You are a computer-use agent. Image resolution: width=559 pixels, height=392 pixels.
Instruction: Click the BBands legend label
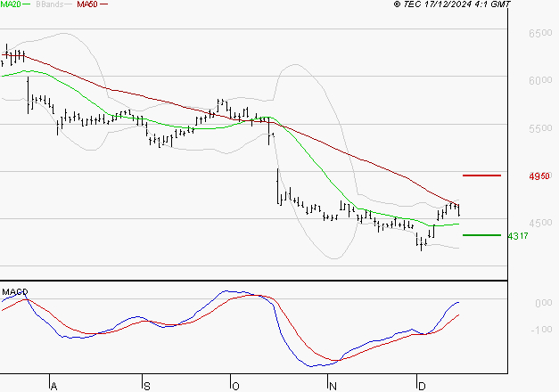[x=50, y=4]
